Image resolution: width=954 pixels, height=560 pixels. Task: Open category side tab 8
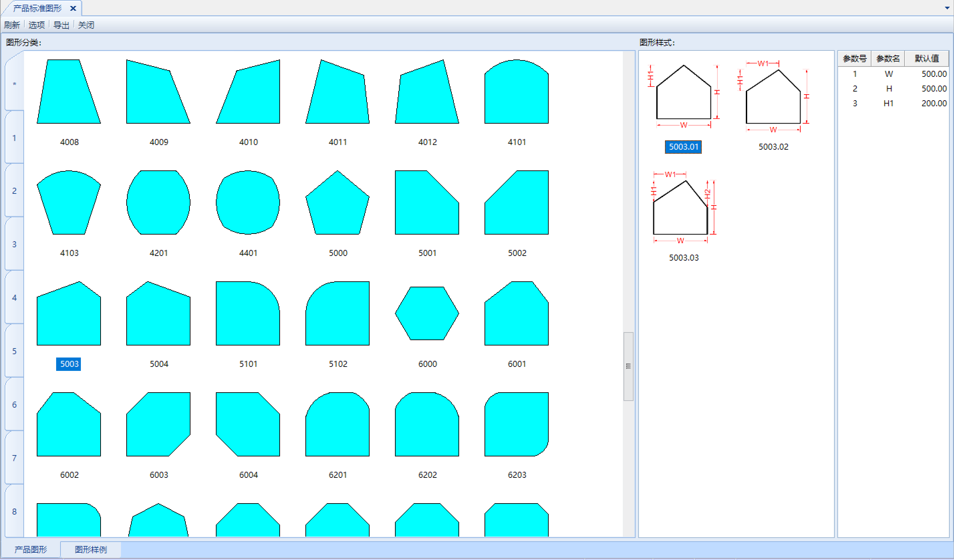[14, 512]
